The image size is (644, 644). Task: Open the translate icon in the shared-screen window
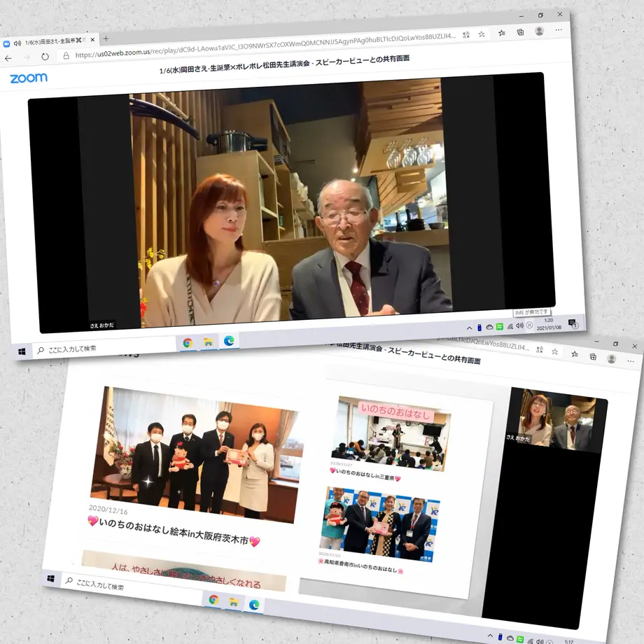pos(540,349)
